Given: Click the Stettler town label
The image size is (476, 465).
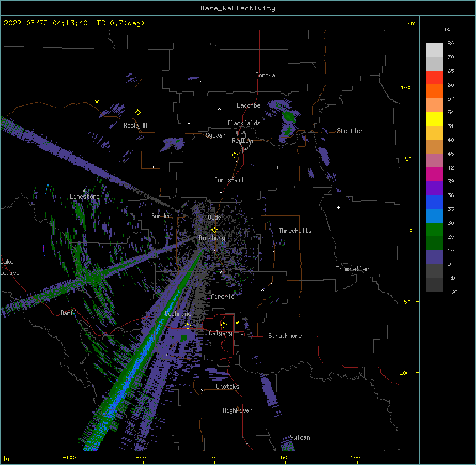Looking at the screenshot, I should [350, 131].
